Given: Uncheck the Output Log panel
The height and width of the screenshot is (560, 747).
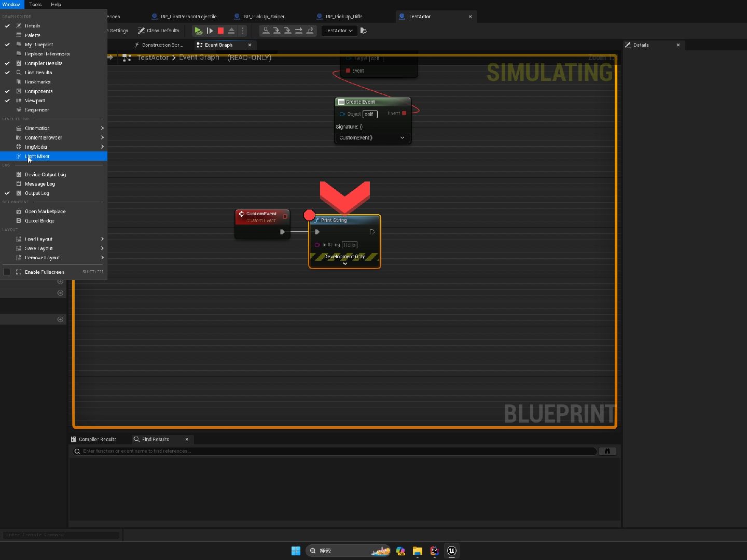Looking at the screenshot, I should coord(7,193).
